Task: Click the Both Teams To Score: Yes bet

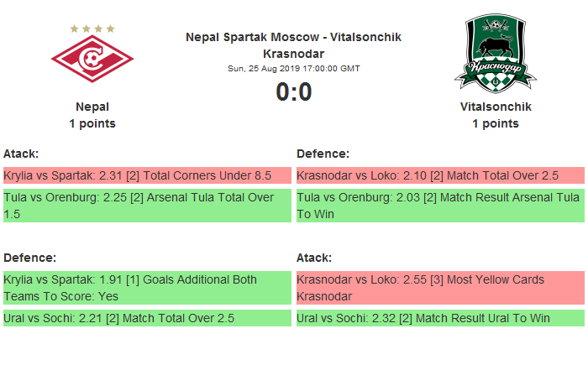Action: point(147,288)
